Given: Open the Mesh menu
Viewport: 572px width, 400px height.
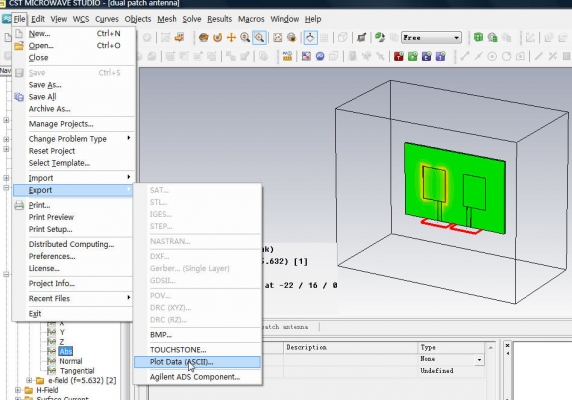Looking at the screenshot, I should [167, 19].
